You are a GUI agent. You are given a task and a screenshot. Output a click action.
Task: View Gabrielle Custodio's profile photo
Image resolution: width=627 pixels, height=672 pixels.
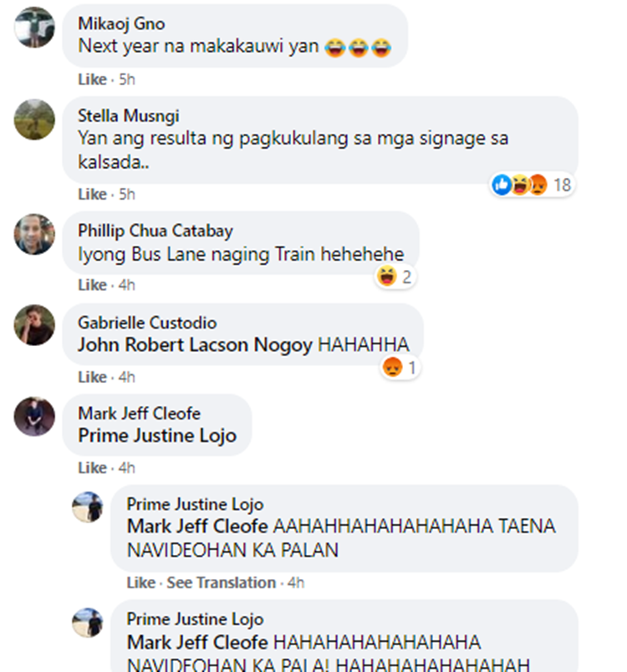(34, 325)
